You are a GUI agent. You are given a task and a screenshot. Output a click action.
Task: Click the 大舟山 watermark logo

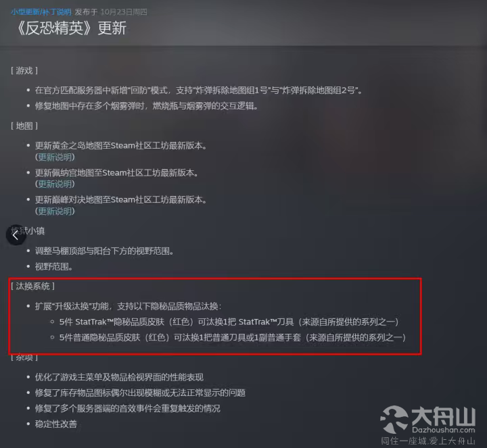coord(428,420)
